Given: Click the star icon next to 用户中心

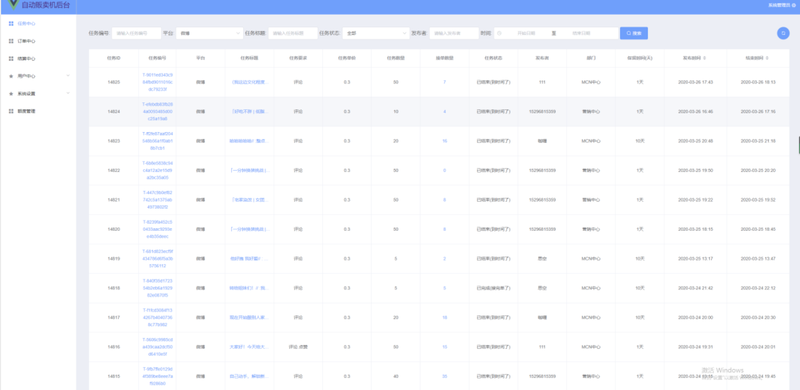Looking at the screenshot, I should pyautogui.click(x=11, y=76).
